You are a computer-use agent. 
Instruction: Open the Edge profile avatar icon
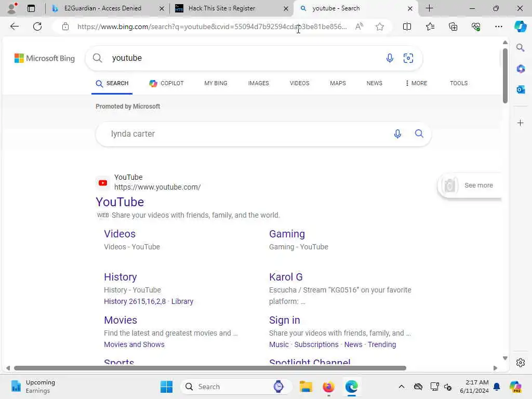[12, 8]
